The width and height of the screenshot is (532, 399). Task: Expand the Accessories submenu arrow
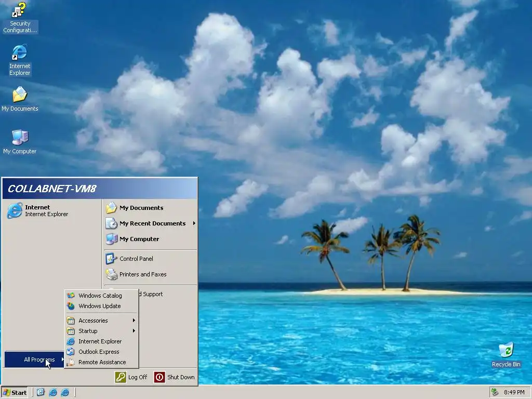pyautogui.click(x=134, y=320)
